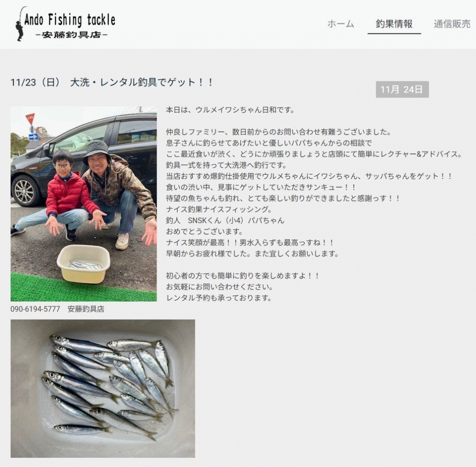Click the line ナイス釣果ナイスフィッシング
This screenshot has height=467, width=476.
tap(219, 210)
